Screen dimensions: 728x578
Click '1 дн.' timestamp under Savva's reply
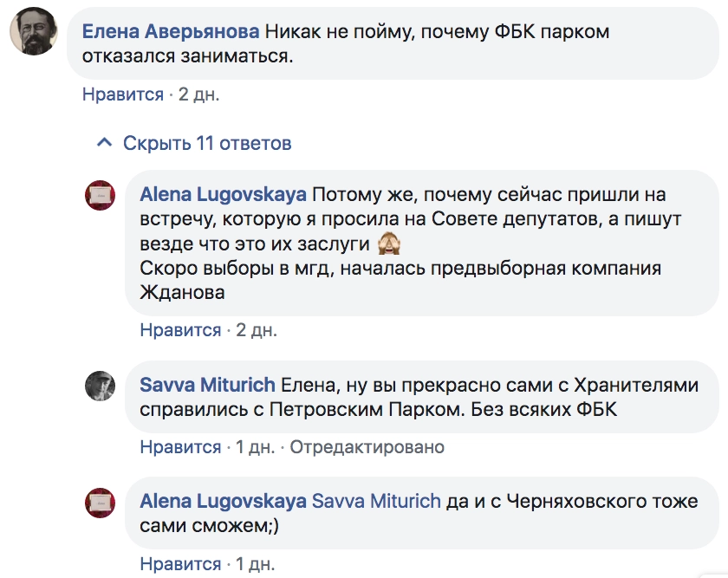[x=255, y=447]
